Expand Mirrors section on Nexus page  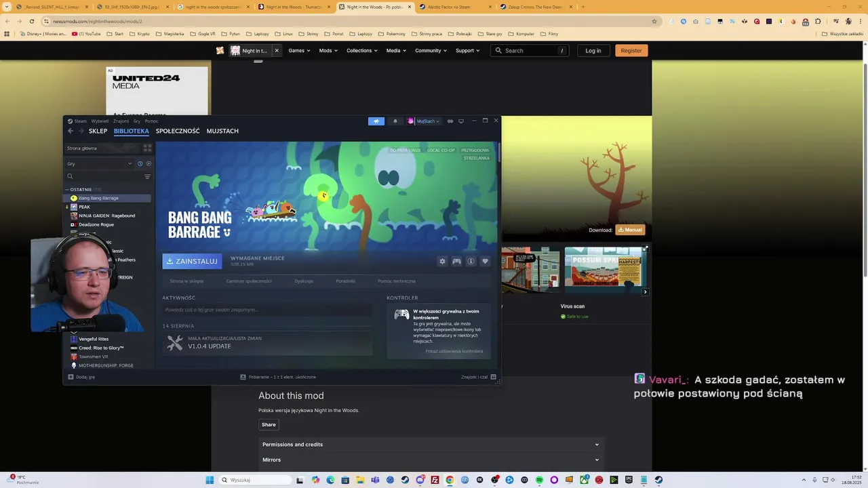431,460
